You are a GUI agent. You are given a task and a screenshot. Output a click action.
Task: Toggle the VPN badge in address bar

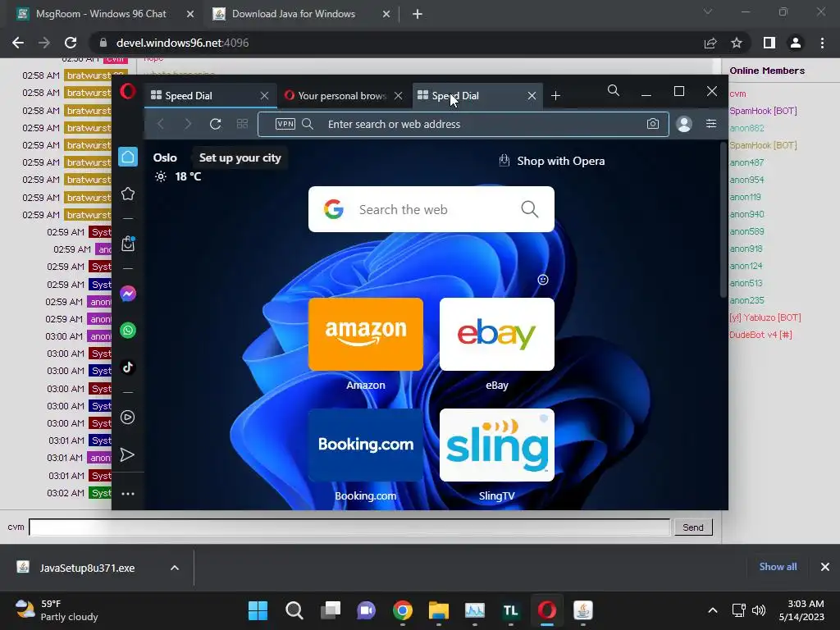coord(285,124)
